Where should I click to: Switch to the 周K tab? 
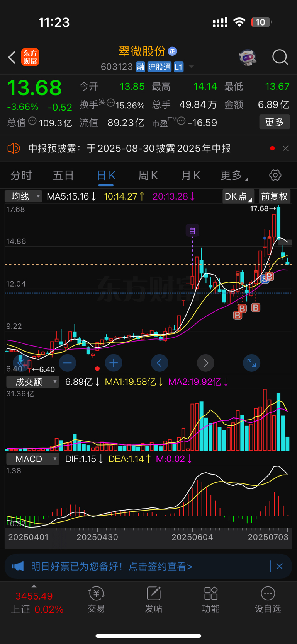148,176
